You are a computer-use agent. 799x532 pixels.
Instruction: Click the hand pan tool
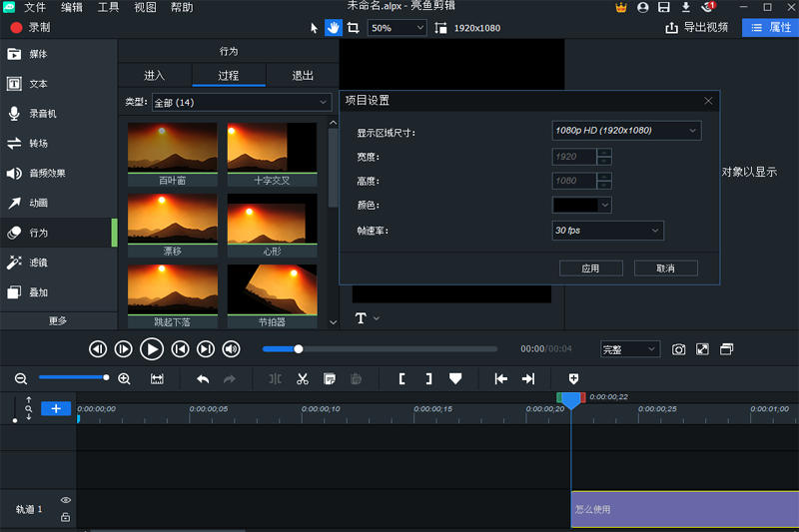(334, 28)
